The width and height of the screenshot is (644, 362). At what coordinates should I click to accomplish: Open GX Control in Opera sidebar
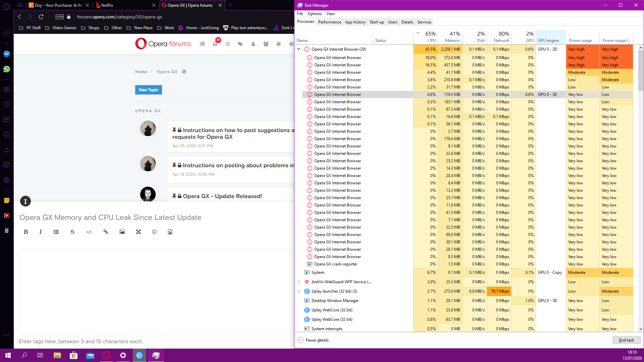click(6, 34)
